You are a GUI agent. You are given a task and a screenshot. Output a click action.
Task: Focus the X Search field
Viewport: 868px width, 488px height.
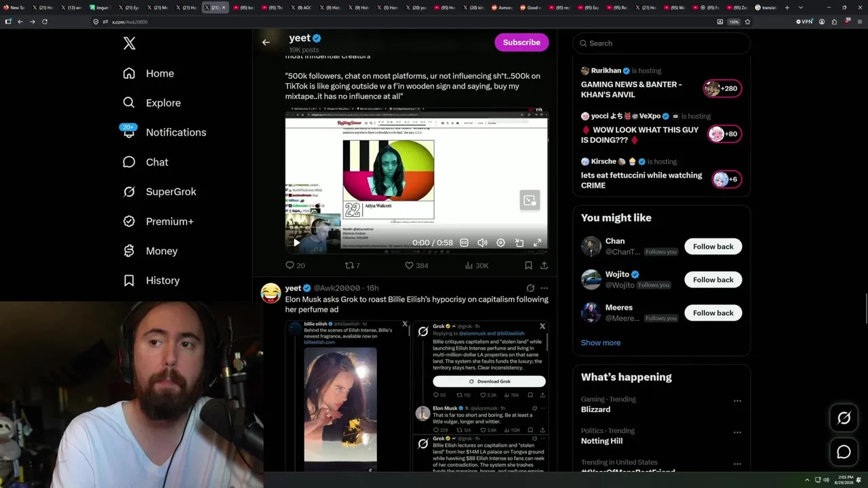pos(661,43)
